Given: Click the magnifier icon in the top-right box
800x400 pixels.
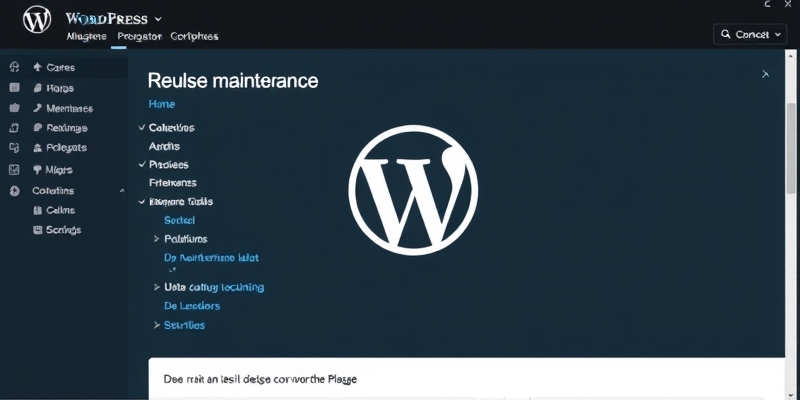Looking at the screenshot, I should (x=726, y=34).
